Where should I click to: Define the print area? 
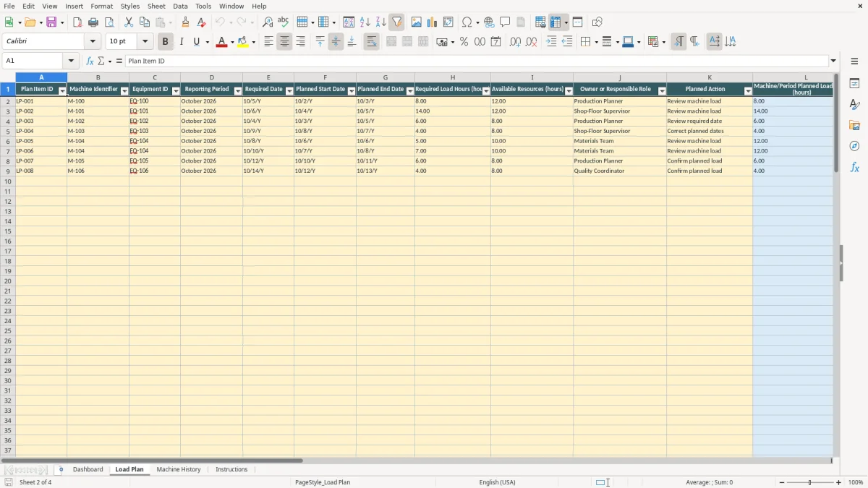(540, 22)
